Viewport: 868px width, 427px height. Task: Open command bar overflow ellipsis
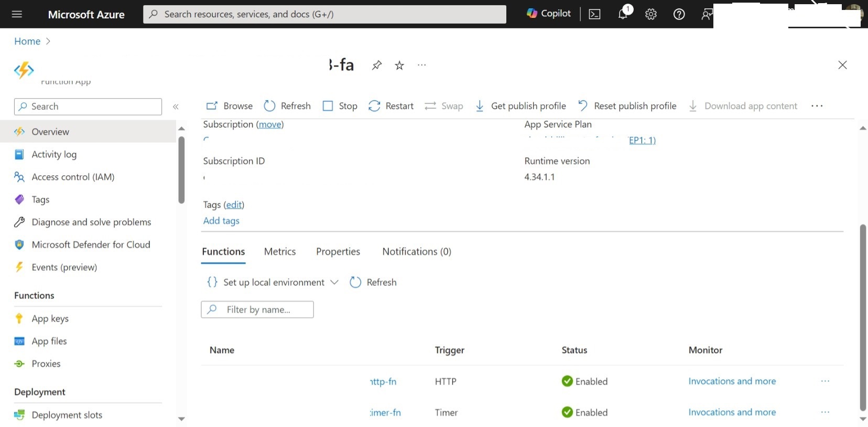coord(817,106)
